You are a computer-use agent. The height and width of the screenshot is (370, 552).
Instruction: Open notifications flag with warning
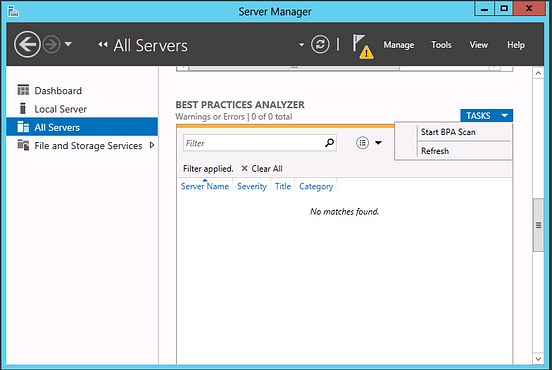coord(363,46)
